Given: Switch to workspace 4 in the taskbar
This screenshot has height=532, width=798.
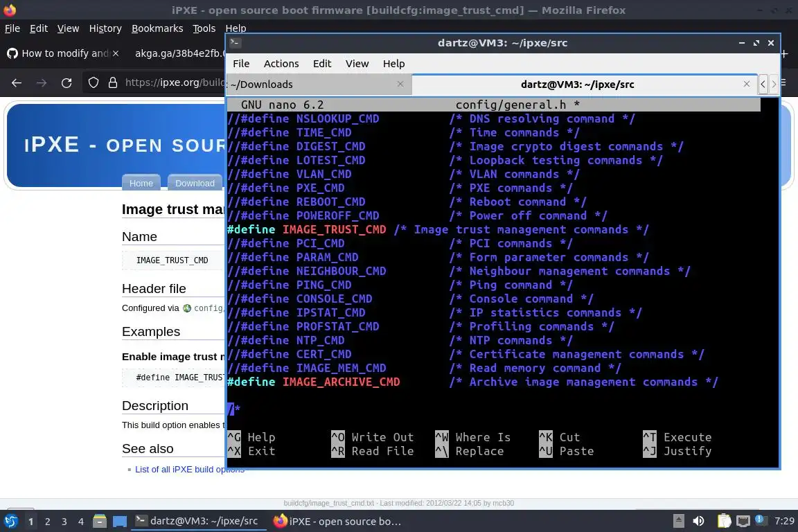Looking at the screenshot, I should pyautogui.click(x=81, y=522).
